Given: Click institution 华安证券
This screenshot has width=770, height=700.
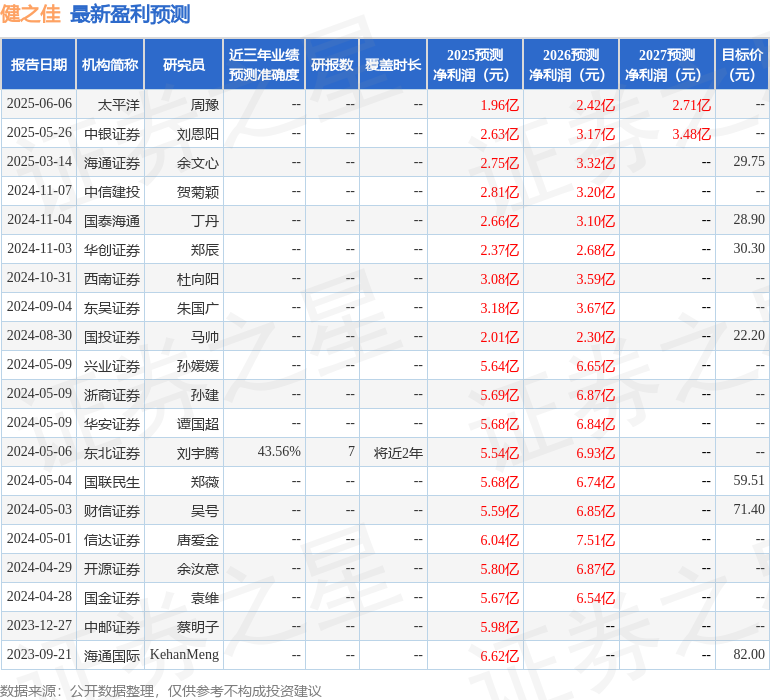Looking at the screenshot, I should 112,423.
